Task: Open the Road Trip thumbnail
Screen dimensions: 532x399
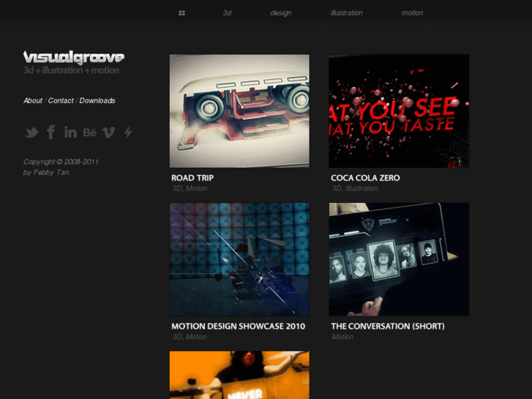Action: click(x=239, y=111)
